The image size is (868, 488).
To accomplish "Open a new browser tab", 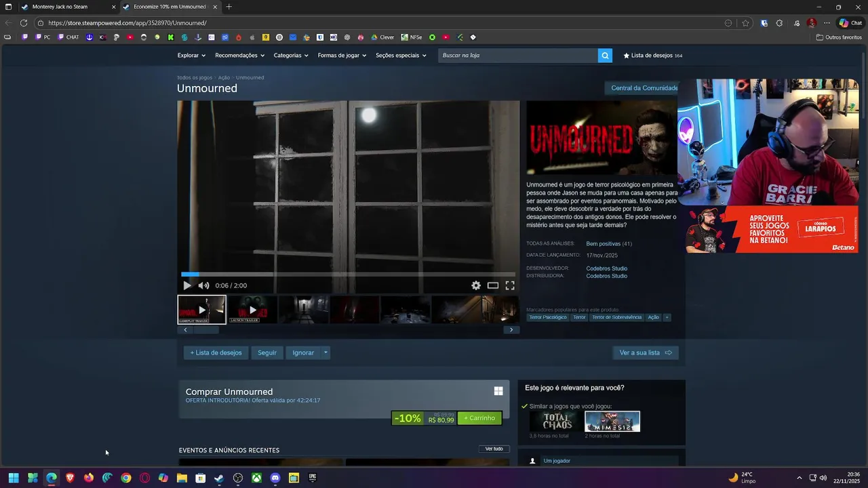I will 229,7.
